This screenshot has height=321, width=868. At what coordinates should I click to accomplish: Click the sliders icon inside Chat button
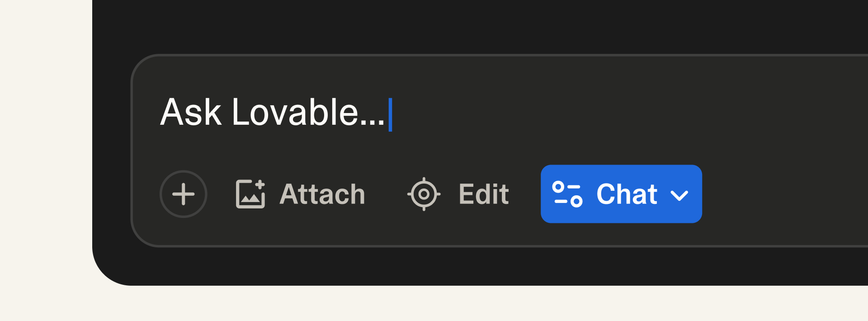point(567,194)
